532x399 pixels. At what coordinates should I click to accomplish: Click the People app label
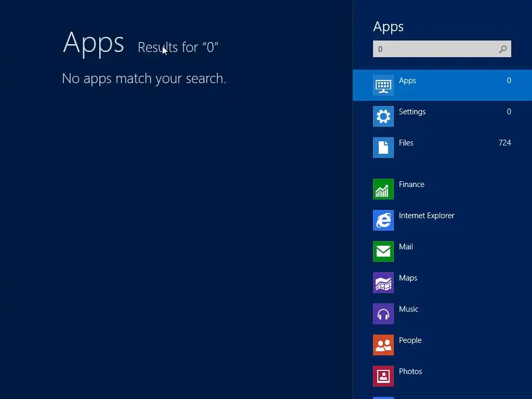pos(410,340)
